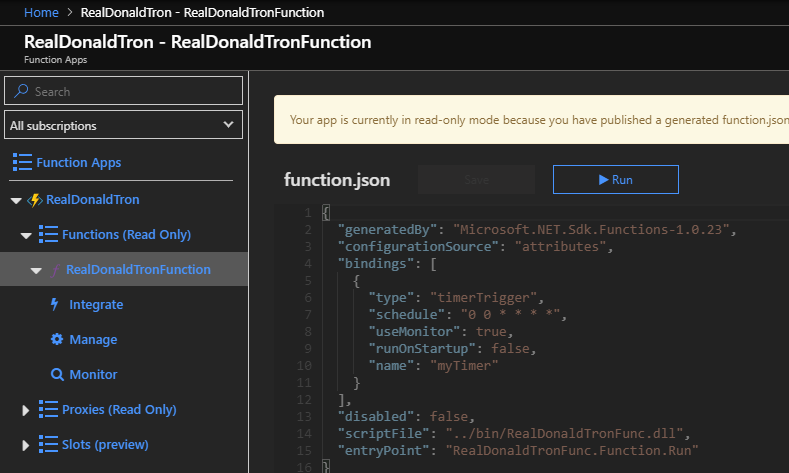Select RealDonaldTronFunction in tree
This screenshot has width=789, height=473.
(138, 269)
